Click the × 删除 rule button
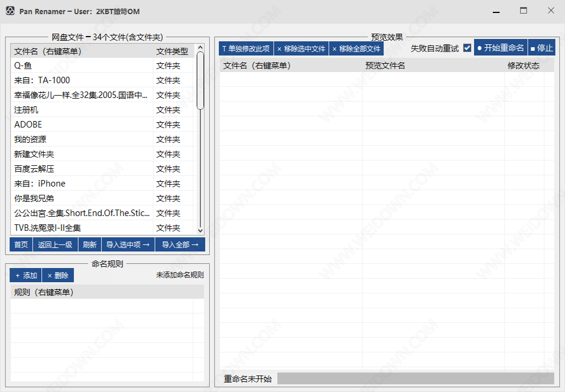This screenshot has height=392, width=565. (58, 275)
